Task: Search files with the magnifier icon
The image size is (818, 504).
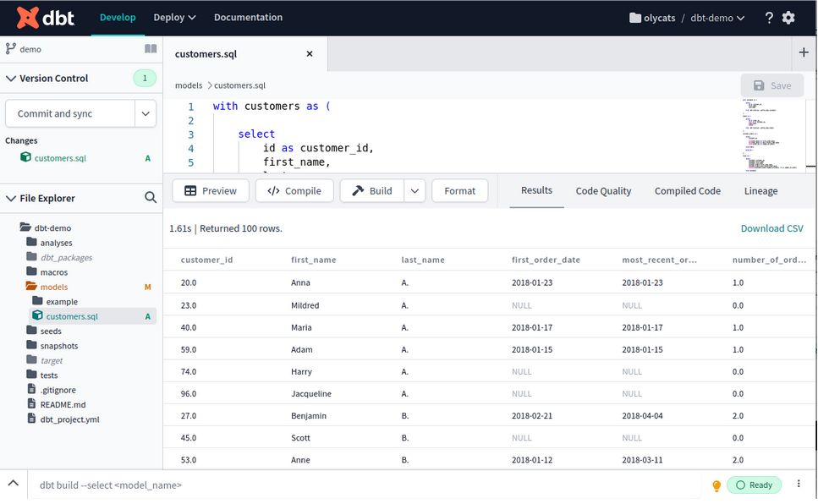Action: pyautogui.click(x=151, y=198)
